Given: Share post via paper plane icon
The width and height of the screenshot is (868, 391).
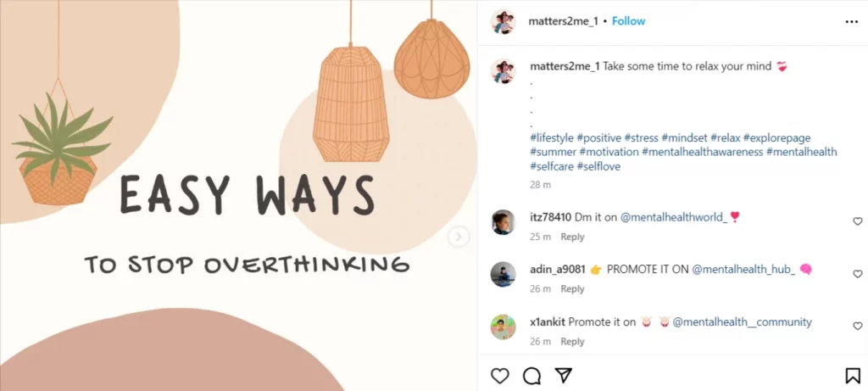Looking at the screenshot, I should [564, 376].
